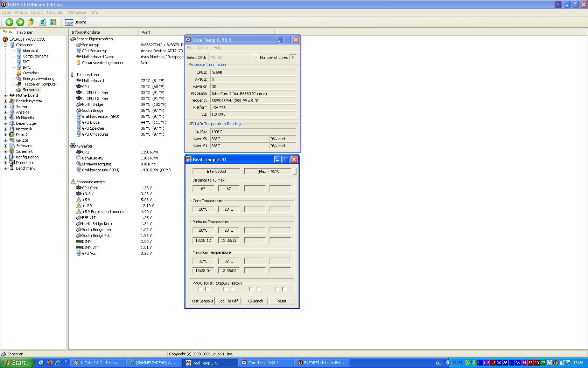Toggle the leftmost PROCHOT status checkbox

[x=200, y=289]
